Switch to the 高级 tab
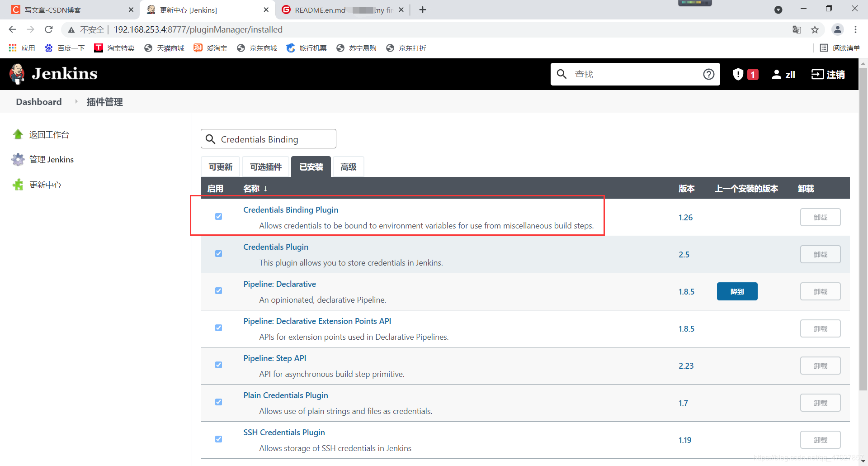 click(349, 167)
